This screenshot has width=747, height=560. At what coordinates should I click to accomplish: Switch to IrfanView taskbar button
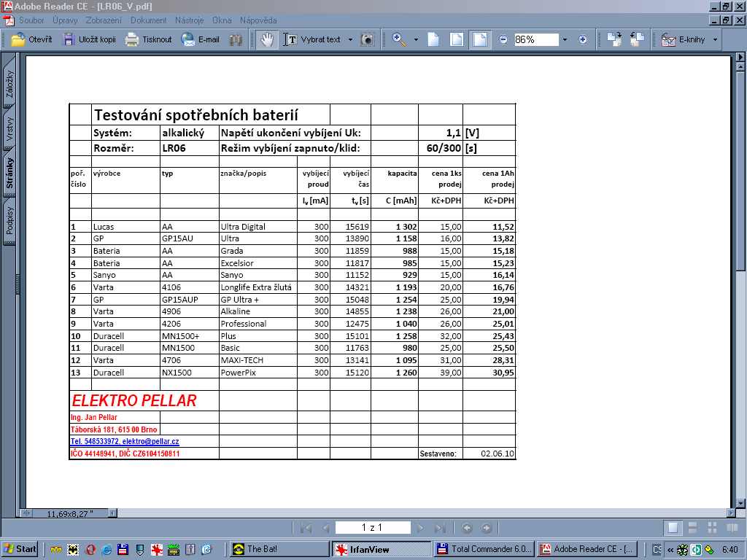381,549
